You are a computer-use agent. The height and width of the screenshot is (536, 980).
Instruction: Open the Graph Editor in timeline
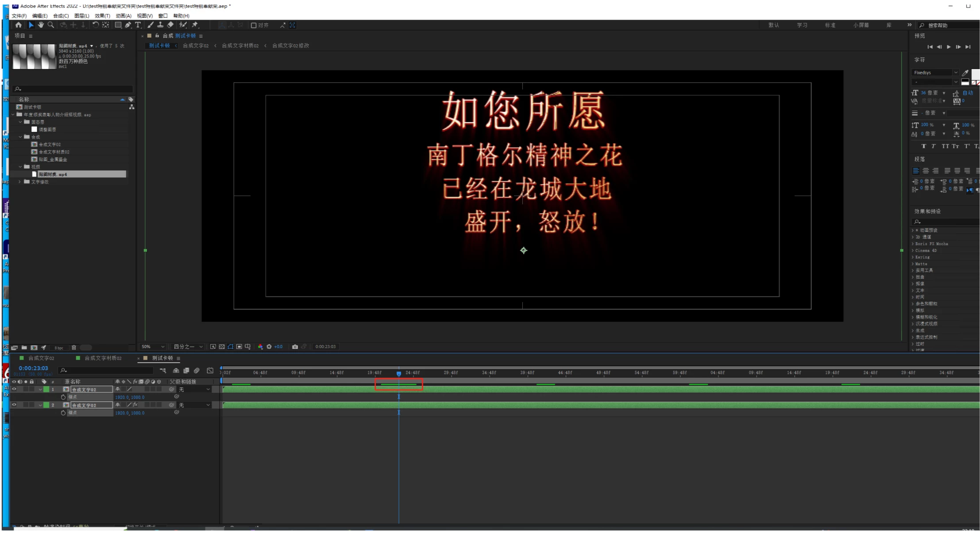[210, 371]
